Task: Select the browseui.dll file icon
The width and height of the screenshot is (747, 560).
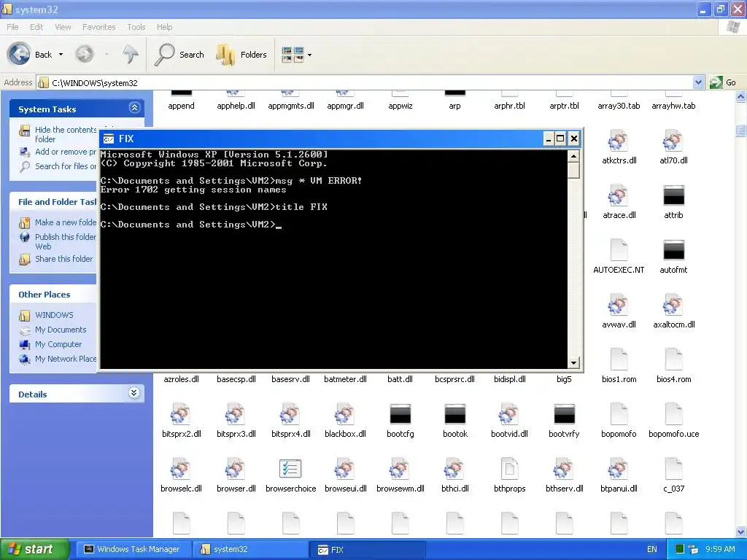Action: pos(345,469)
